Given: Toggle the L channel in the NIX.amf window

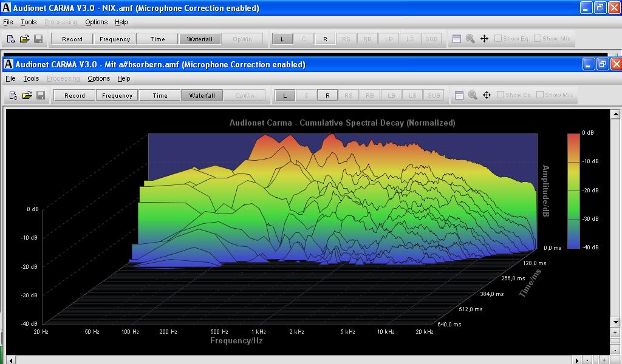Looking at the screenshot, I should click(x=282, y=39).
